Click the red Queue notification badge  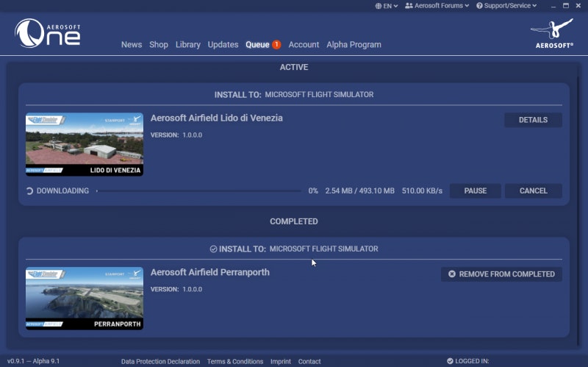(x=276, y=45)
